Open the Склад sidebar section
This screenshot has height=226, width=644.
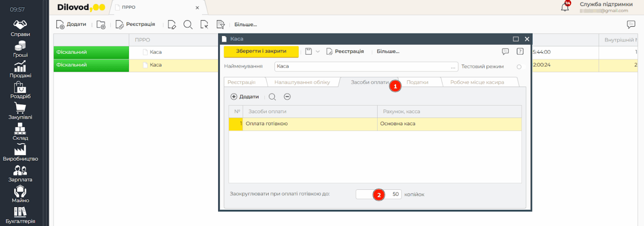coord(20,132)
